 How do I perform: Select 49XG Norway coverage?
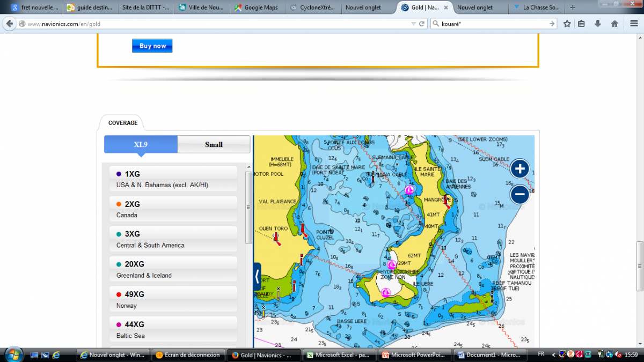tap(173, 300)
